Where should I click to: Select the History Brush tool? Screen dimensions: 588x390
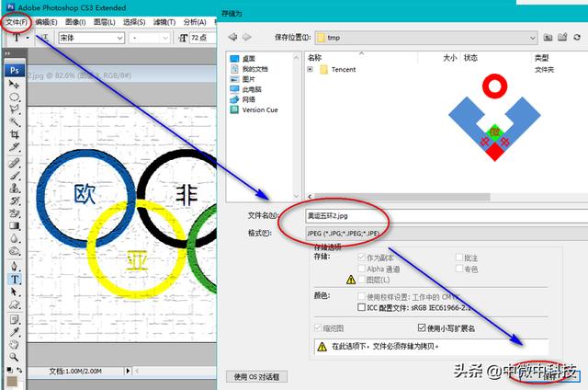[x=15, y=201]
